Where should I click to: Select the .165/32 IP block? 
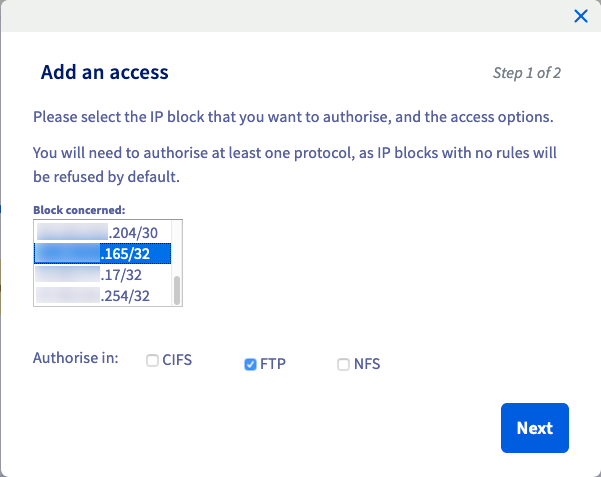pyautogui.click(x=130, y=254)
